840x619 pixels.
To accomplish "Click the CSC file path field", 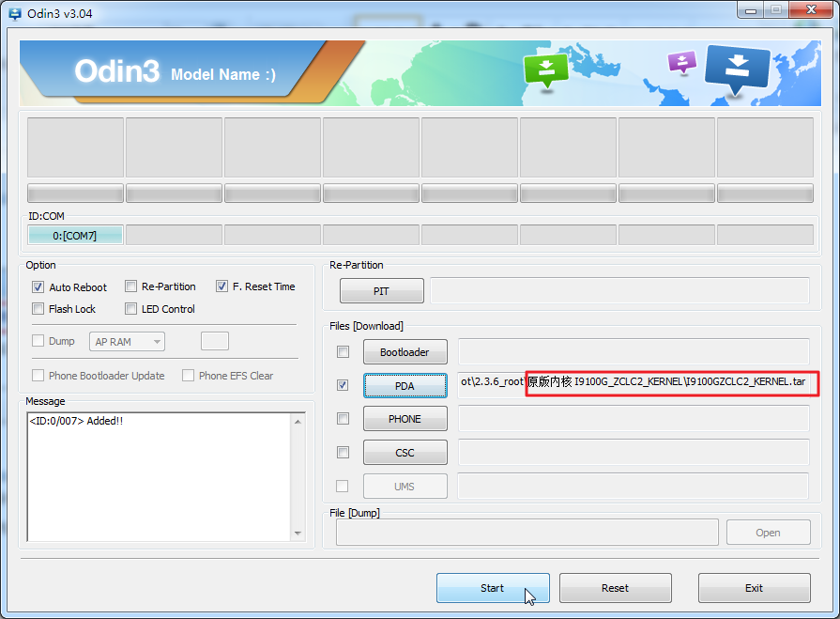I will pyautogui.click(x=634, y=453).
